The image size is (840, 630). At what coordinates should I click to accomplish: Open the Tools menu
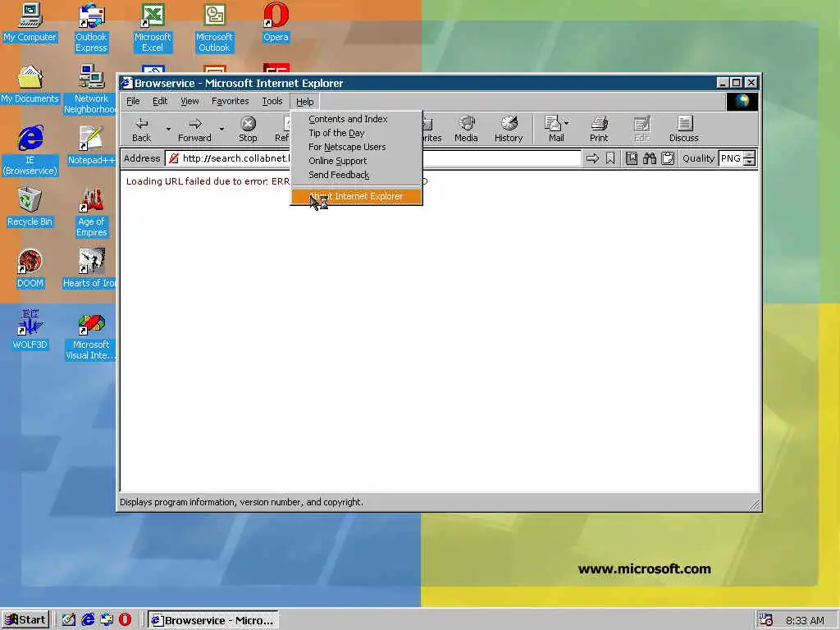coord(272,101)
